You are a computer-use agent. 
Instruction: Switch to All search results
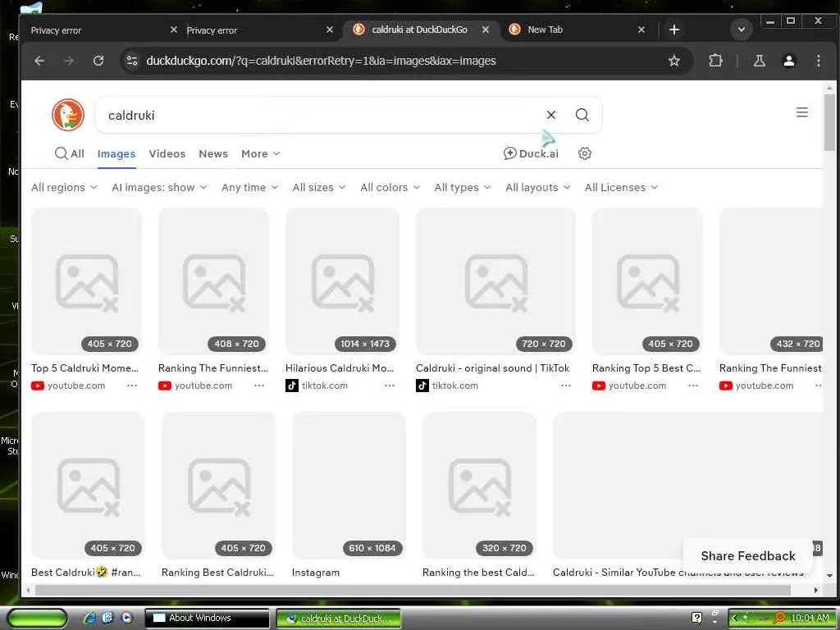pyautogui.click(x=70, y=153)
